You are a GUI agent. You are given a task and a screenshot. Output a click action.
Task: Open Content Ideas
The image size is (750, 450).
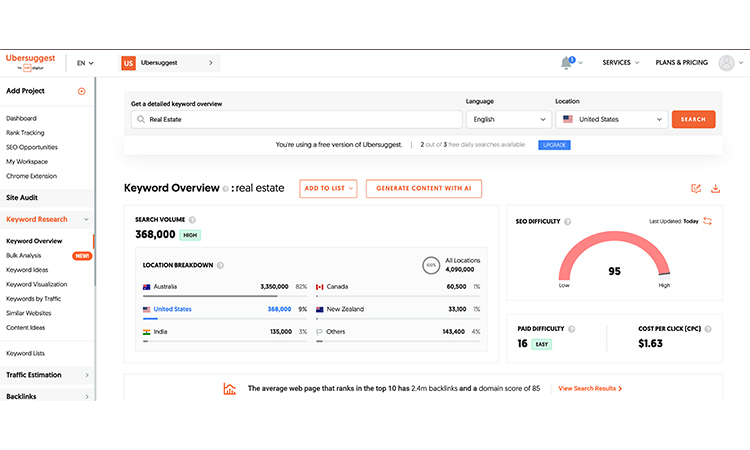click(x=25, y=328)
